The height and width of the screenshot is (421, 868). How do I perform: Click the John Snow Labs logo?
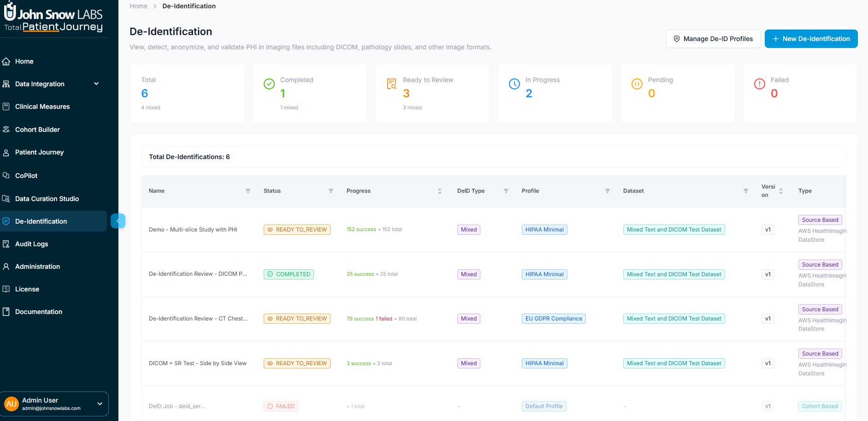(x=53, y=18)
